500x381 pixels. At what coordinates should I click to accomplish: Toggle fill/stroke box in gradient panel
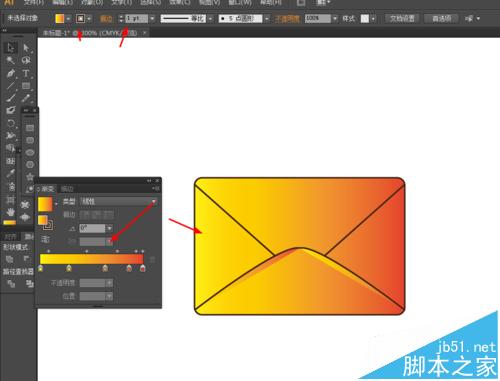coord(45,222)
